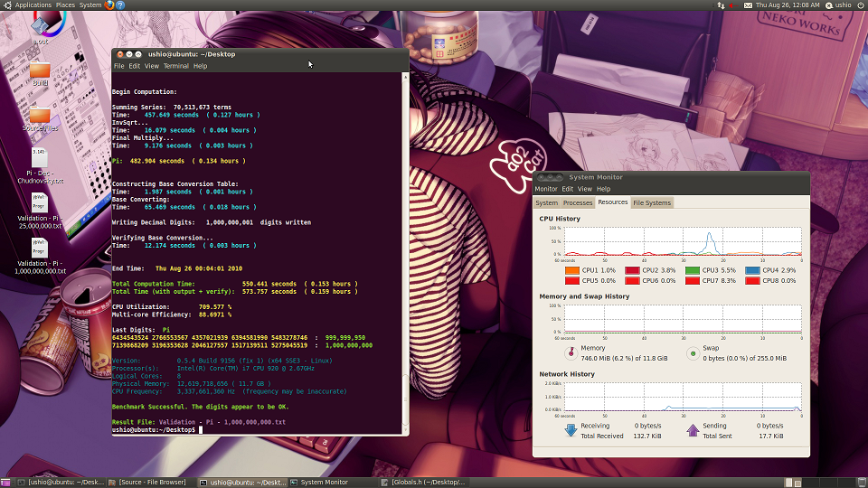Open the Terminal menu in terminal window
The height and width of the screenshot is (488, 868).
(175, 66)
